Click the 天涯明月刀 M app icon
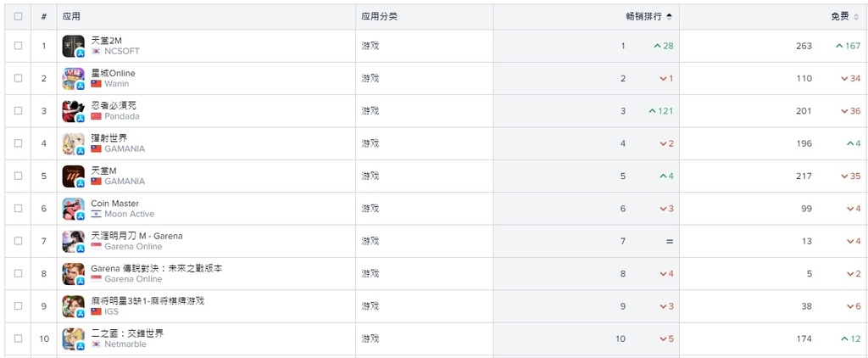 (73, 242)
